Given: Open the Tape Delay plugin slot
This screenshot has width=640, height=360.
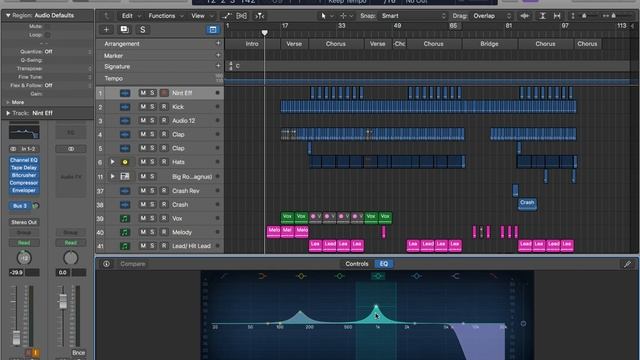Looking at the screenshot, I should (x=24, y=168).
